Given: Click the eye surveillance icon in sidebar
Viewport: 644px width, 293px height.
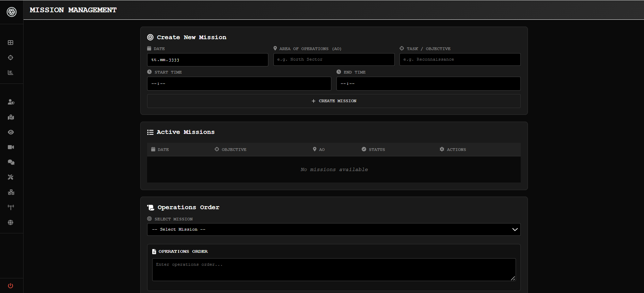Looking at the screenshot, I should tap(11, 132).
